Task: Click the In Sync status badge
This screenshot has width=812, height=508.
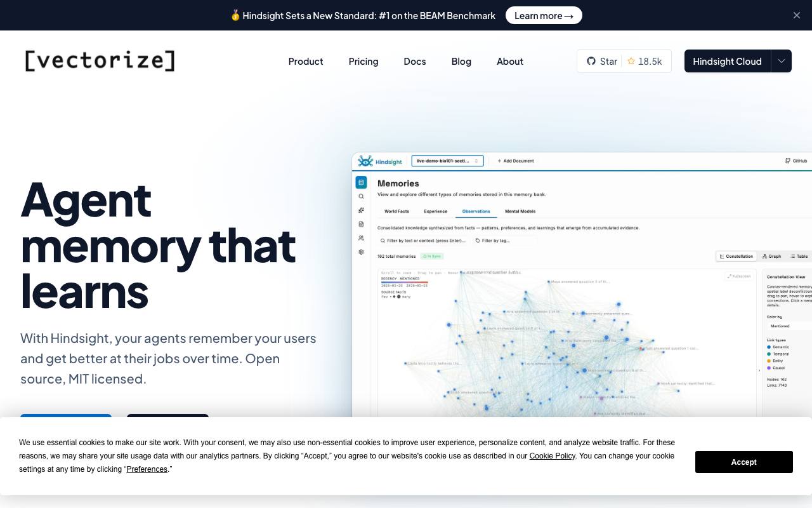Action: tap(432, 257)
